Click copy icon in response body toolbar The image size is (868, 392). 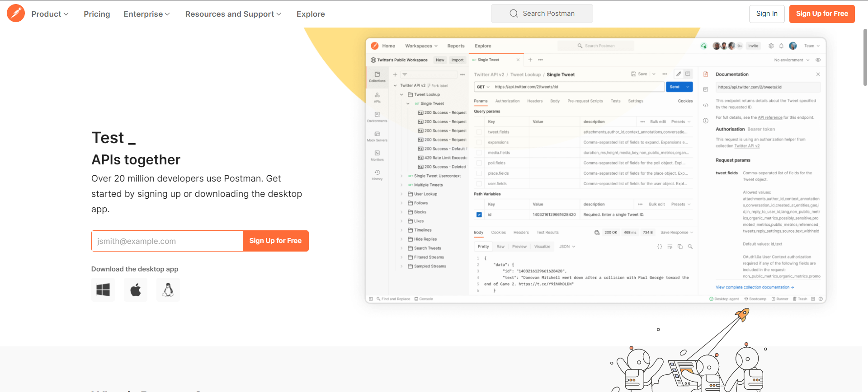[x=680, y=247]
